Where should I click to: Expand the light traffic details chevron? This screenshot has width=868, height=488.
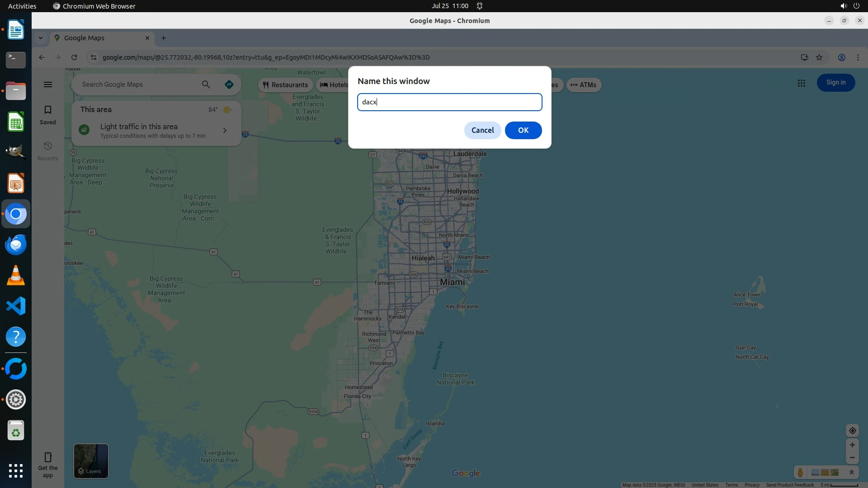coord(225,131)
